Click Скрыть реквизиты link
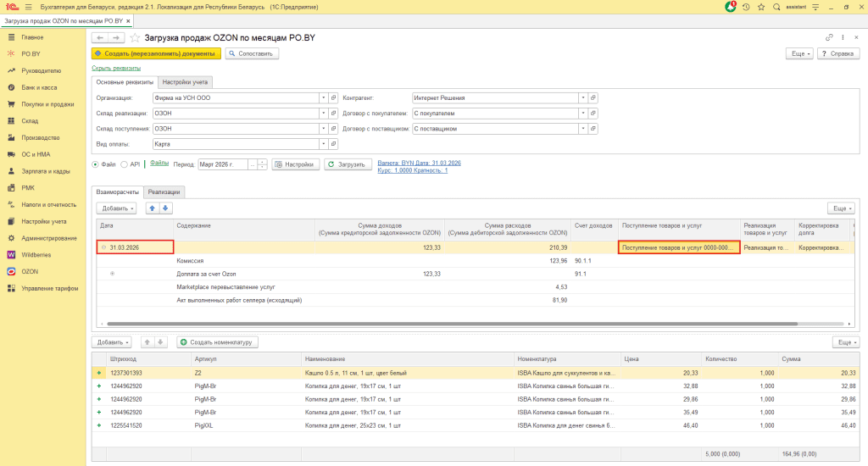The width and height of the screenshot is (868, 466). pyautogui.click(x=116, y=68)
